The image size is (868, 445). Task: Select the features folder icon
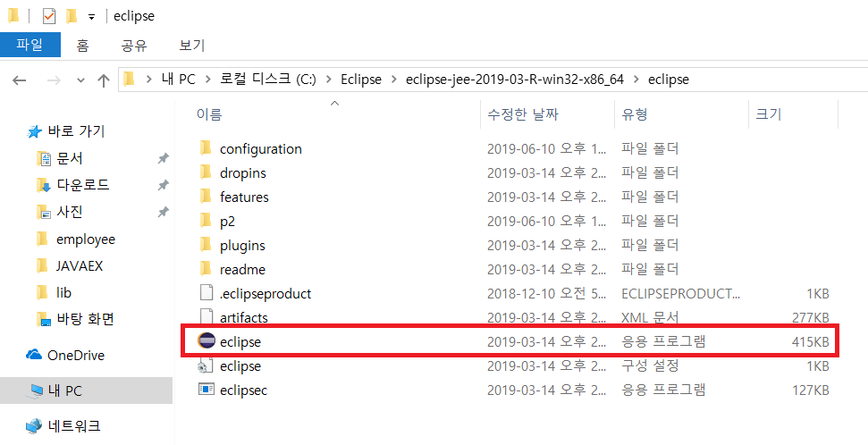[x=206, y=197]
